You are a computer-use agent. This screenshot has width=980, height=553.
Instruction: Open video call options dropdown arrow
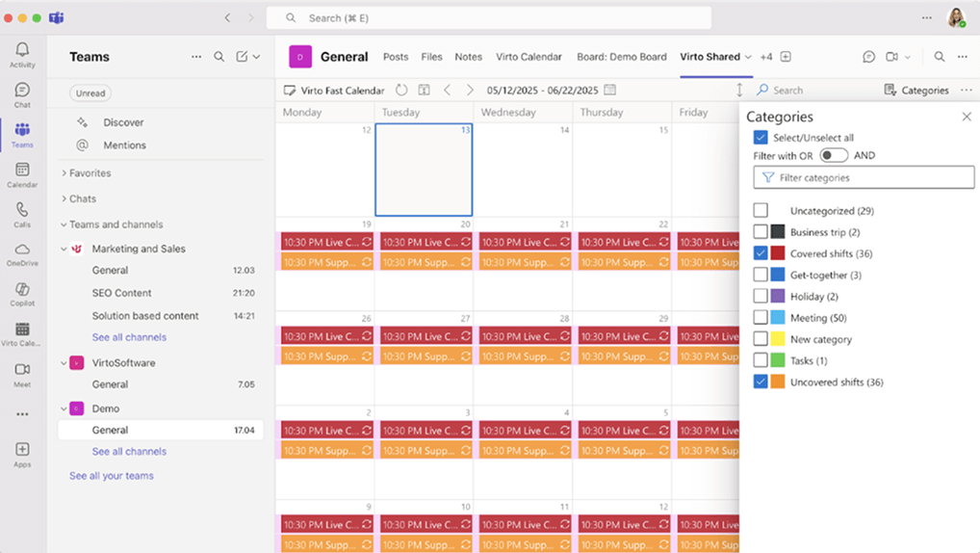[x=908, y=57]
